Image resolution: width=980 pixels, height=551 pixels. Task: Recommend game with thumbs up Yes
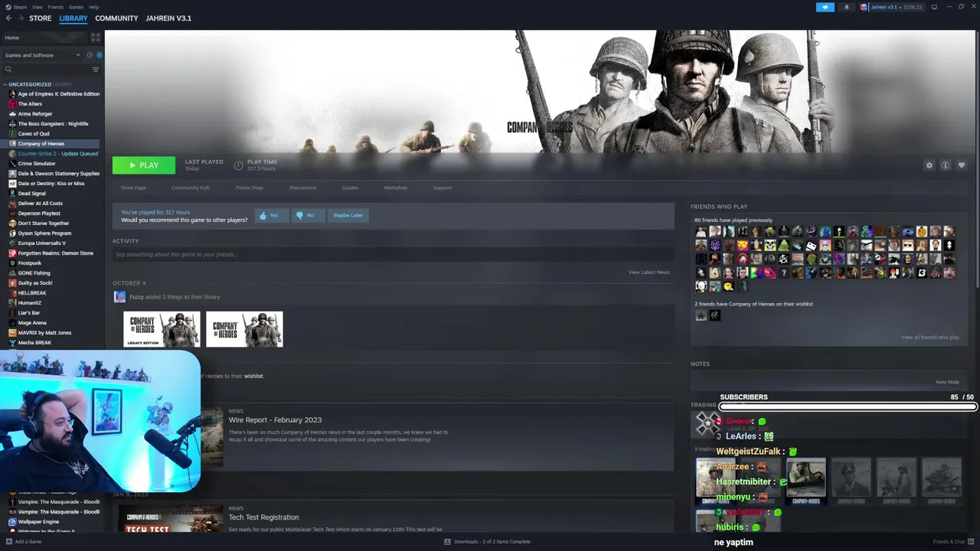point(271,216)
